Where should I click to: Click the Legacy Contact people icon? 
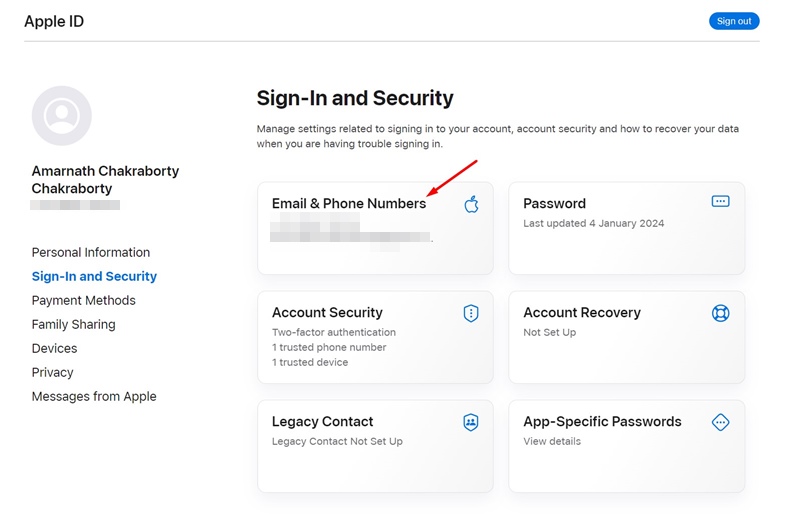pyautogui.click(x=471, y=422)
